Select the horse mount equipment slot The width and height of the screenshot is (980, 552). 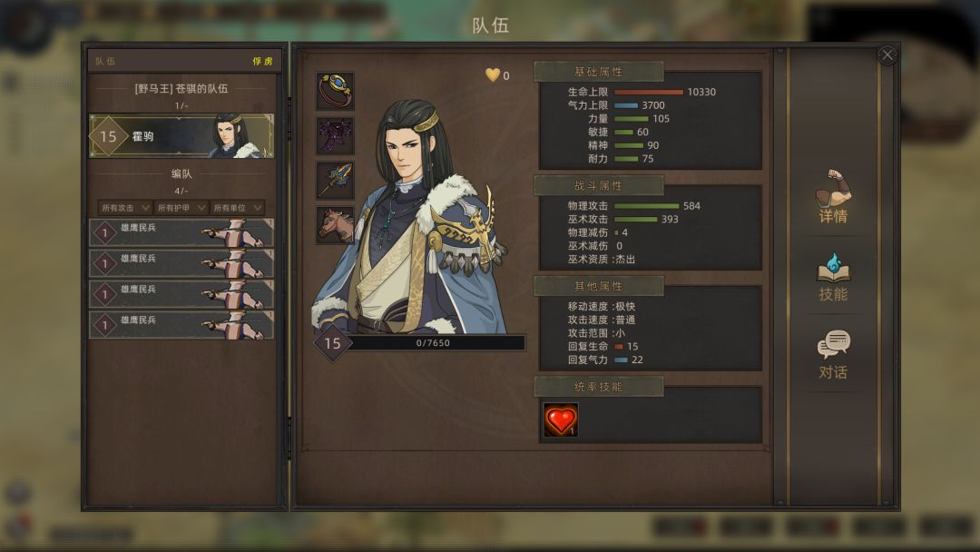(x=335, y=224)
